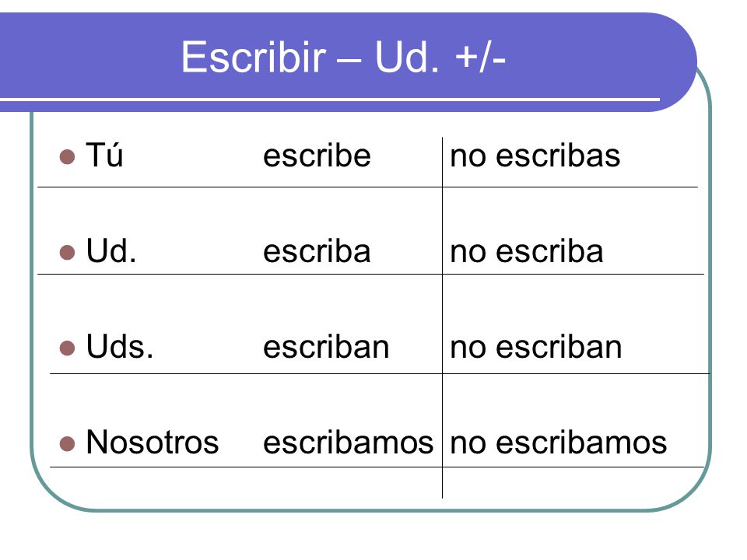Click the negative command no escriban
Image resolution: width=747 pixels, height=560 pixels.
(x=536, y=347)
